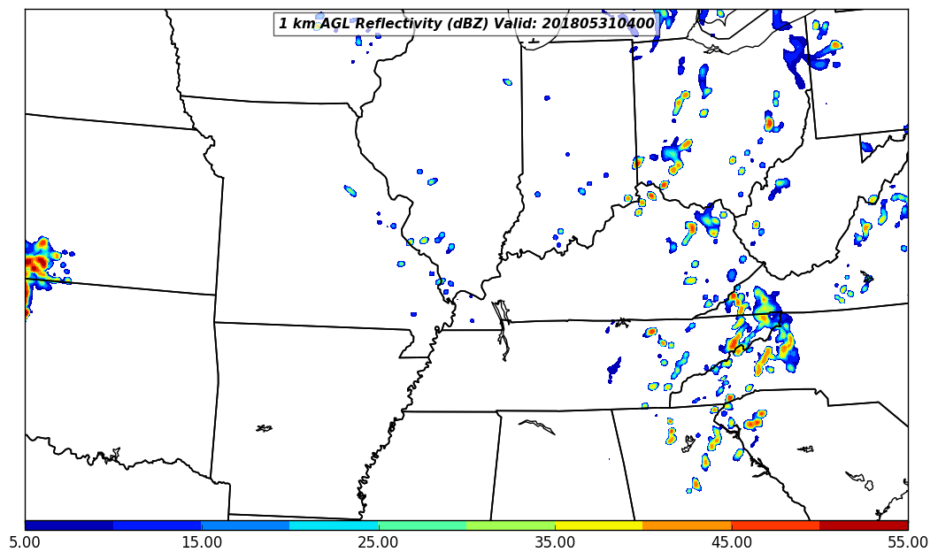Click the 45.00 colorbar tick label
The image size is (938, 560).
[732, 542]
